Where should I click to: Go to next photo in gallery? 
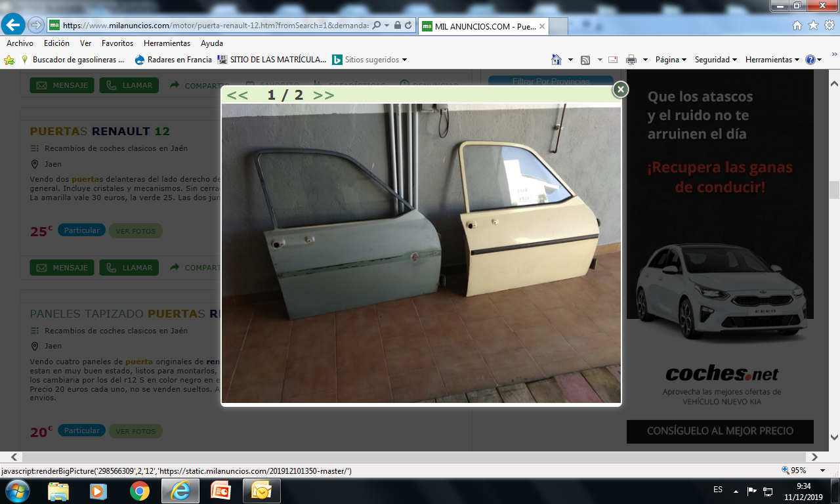[x=324, y=95]
